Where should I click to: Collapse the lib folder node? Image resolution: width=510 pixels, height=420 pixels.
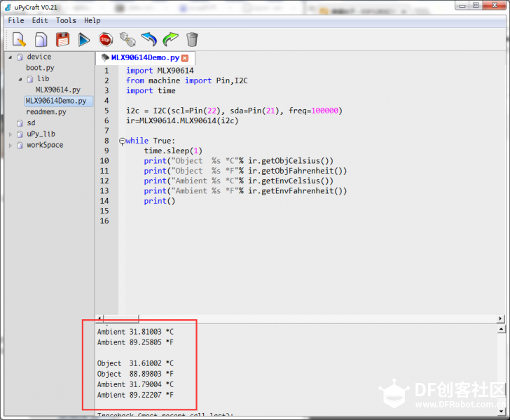20,79
